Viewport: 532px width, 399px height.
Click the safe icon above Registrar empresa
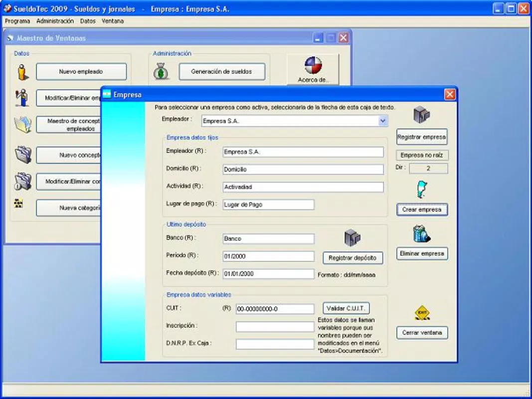(422, 115)
